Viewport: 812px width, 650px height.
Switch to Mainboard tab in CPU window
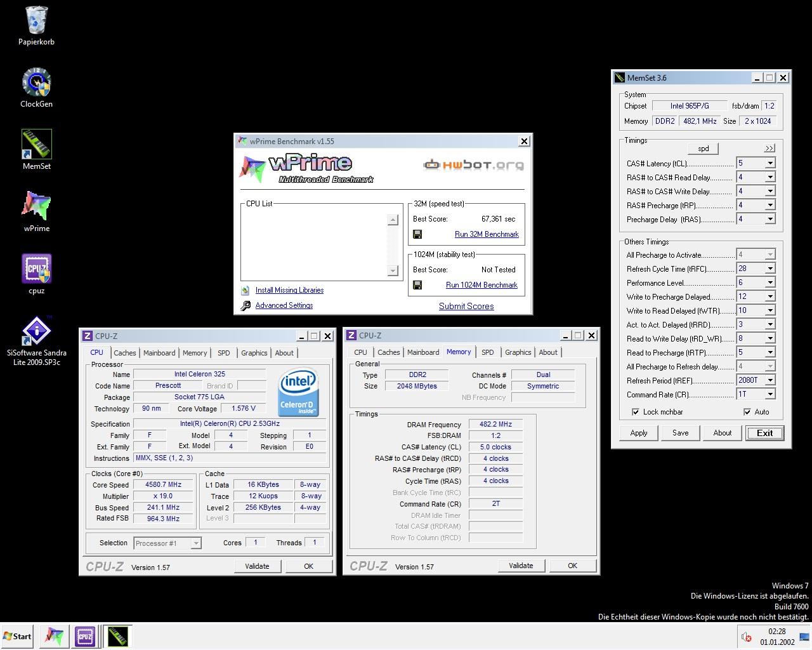click(x=159, y=353)
